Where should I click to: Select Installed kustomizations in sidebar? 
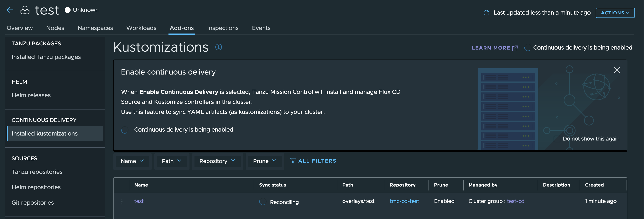pyautogui.click(x=55, y=134)
